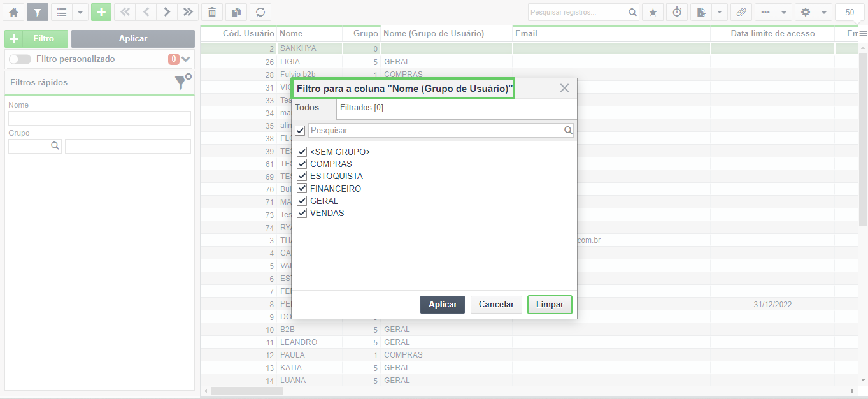Click the Nome (Grupo de Usuário) column header
Image resolution: width=868 pixels, height=399 pixels.
pos(446,33)
